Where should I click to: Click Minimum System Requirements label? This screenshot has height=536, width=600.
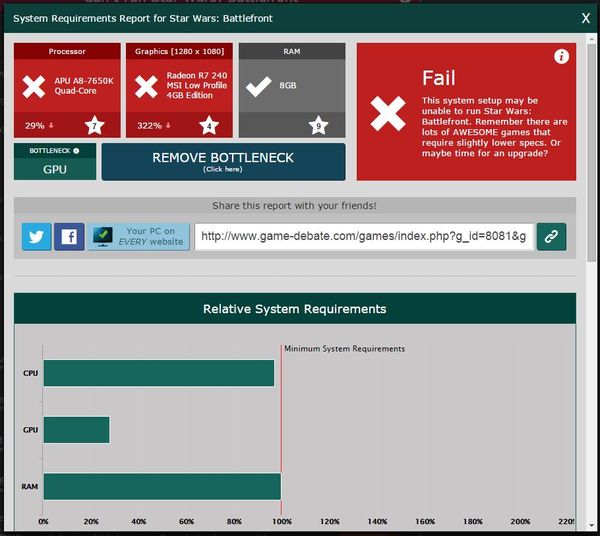pyautogui.click(x=344, y=349)
